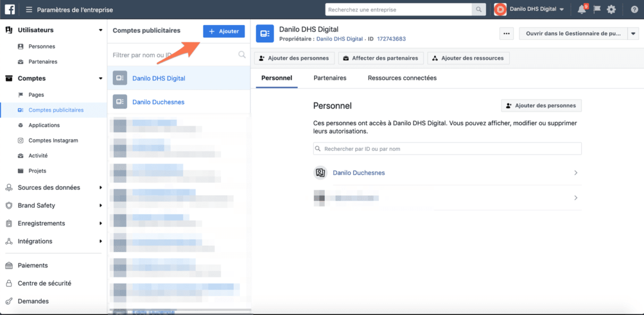
Task: Click the flag icon in top bar
Action: 597,10
